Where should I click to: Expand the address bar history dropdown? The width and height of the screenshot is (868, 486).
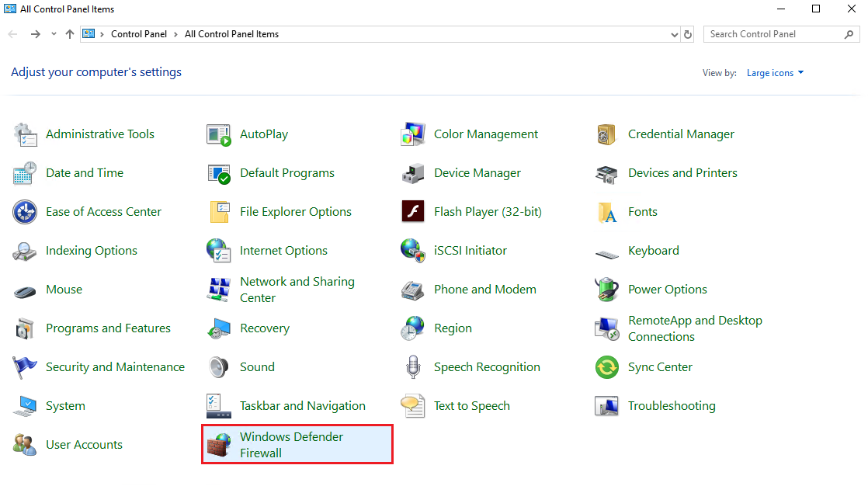pyautogui.click(x=674, y=34)
